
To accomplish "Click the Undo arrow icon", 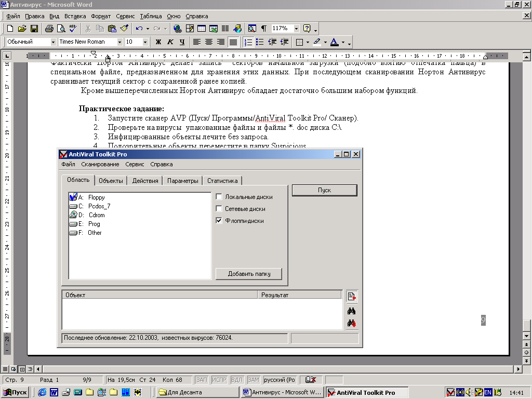I will pyautogui.click(x=139, y=29).
